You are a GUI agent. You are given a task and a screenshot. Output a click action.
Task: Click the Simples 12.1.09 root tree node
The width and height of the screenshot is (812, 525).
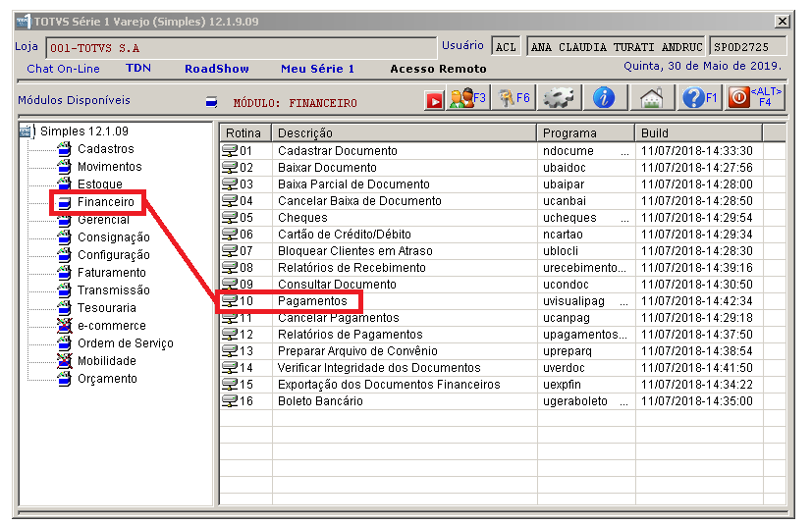point(83,131)
